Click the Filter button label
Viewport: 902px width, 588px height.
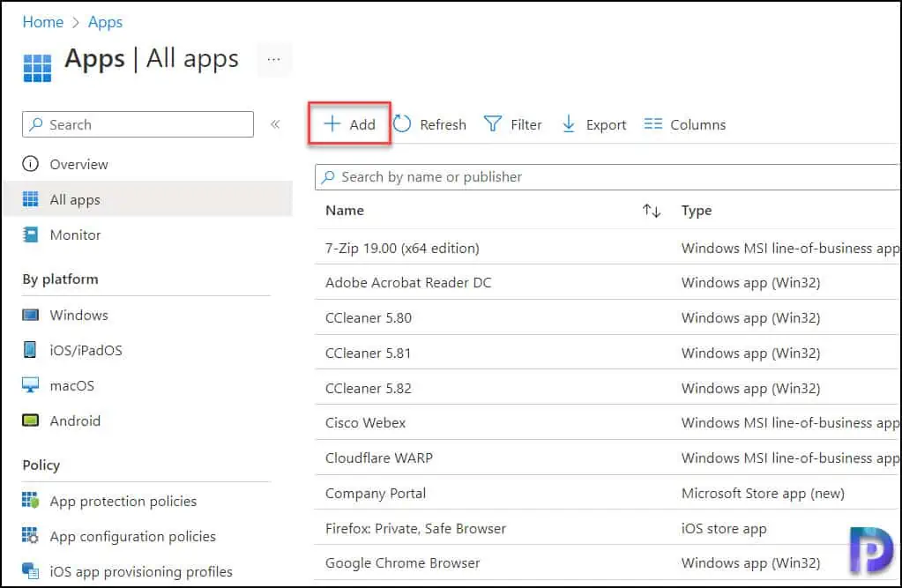(x=526, y=124)
